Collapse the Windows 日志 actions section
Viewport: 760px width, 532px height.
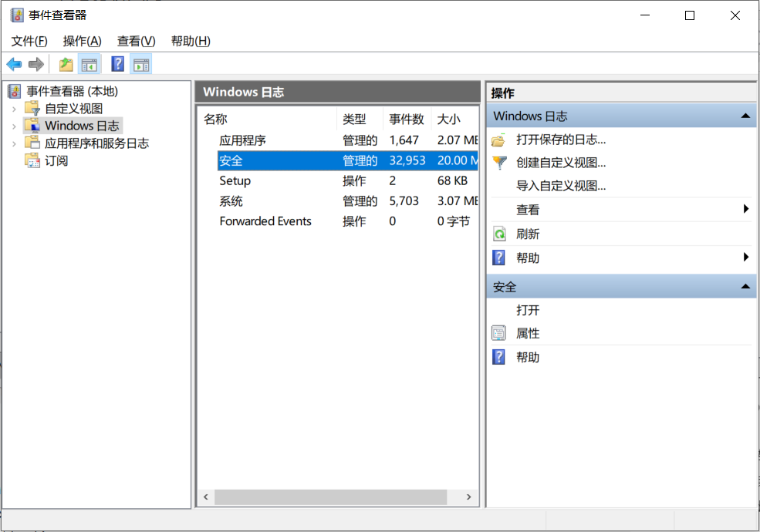[x=745, y=116]
